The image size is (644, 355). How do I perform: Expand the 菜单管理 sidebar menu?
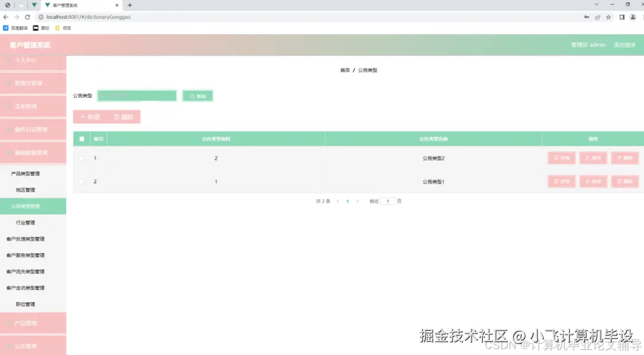(33, 107)
